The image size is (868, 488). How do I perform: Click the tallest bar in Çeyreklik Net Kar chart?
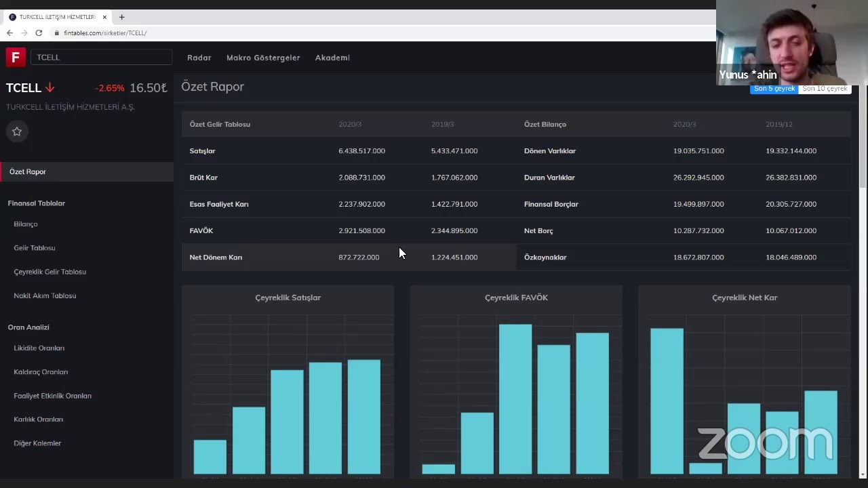pos(667,401)
